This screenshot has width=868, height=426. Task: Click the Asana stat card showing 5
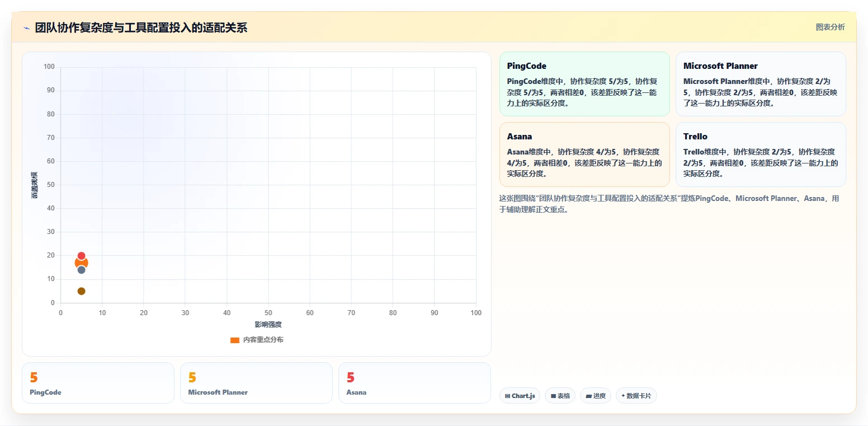[x=414, y=383]
